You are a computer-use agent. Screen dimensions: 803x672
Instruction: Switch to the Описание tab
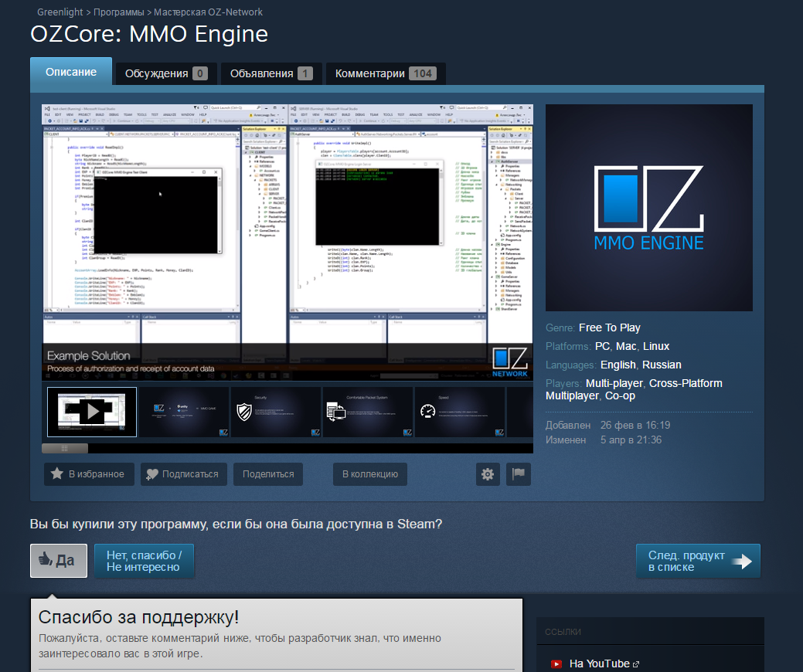[x=71, y=72]
